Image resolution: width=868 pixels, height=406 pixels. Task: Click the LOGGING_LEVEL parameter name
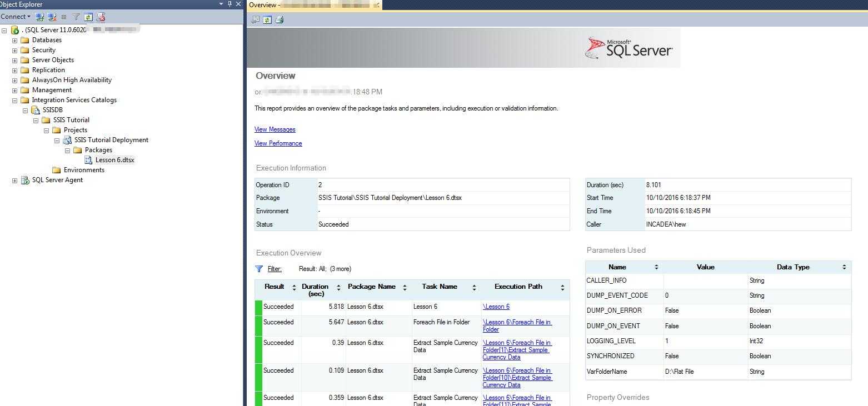tap(611, 341)
